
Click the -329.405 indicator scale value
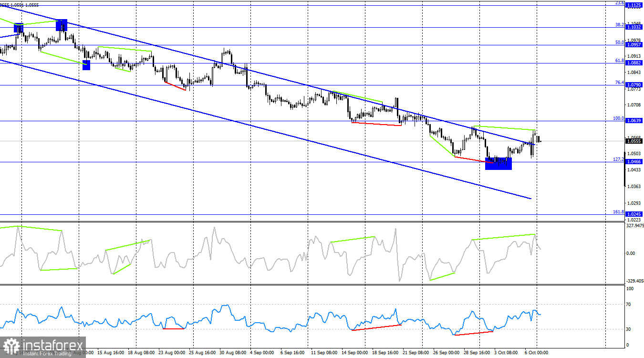click(634, 282)
